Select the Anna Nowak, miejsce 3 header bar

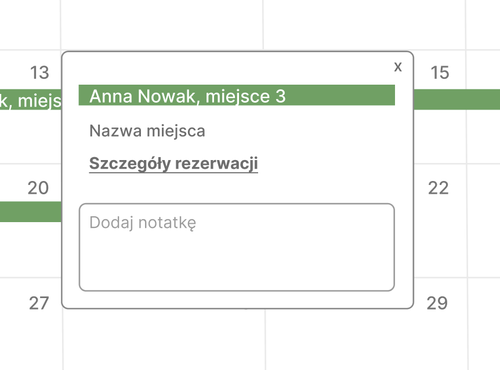tap(237, 95)
